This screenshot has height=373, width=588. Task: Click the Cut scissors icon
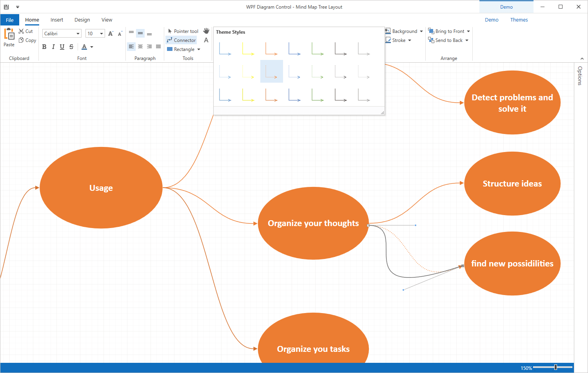click(x=22, y=31)
